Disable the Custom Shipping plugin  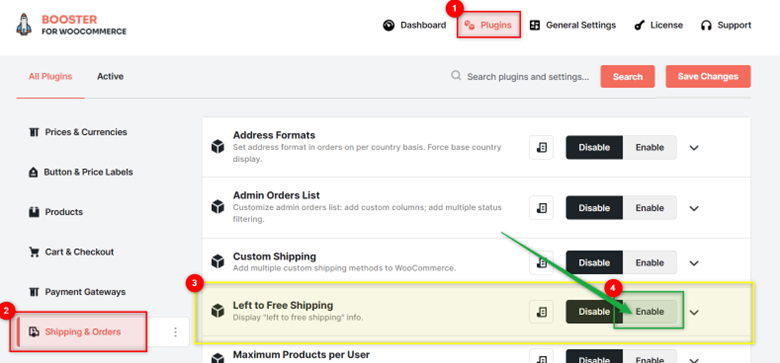pos(594,263)
